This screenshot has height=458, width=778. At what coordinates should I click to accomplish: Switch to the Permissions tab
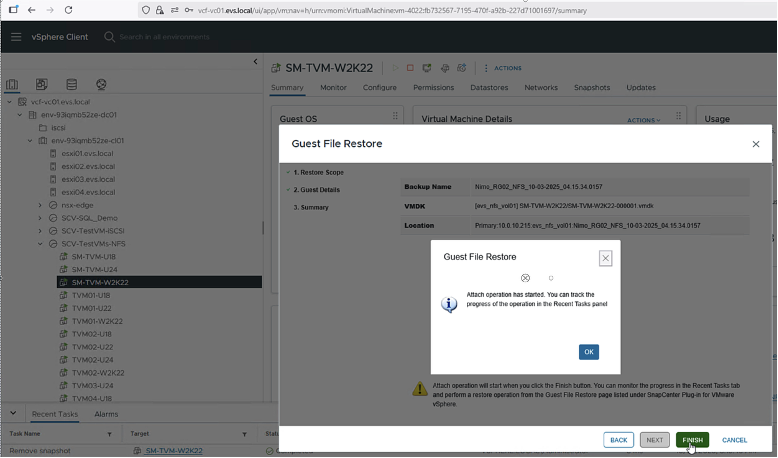[x=434, y=87]
